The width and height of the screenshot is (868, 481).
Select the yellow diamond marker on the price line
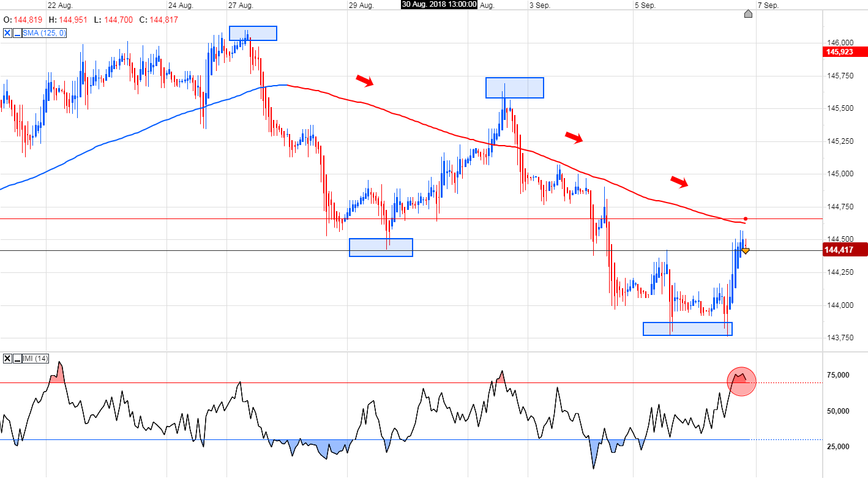click(x=746, y=250)
